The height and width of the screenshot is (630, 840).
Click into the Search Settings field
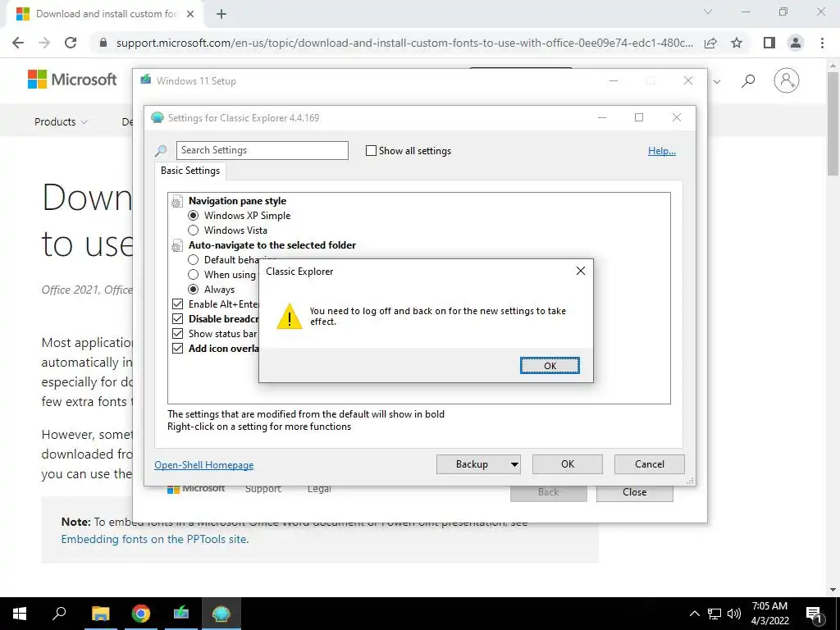pyautogui.click(x=262, y=151)
